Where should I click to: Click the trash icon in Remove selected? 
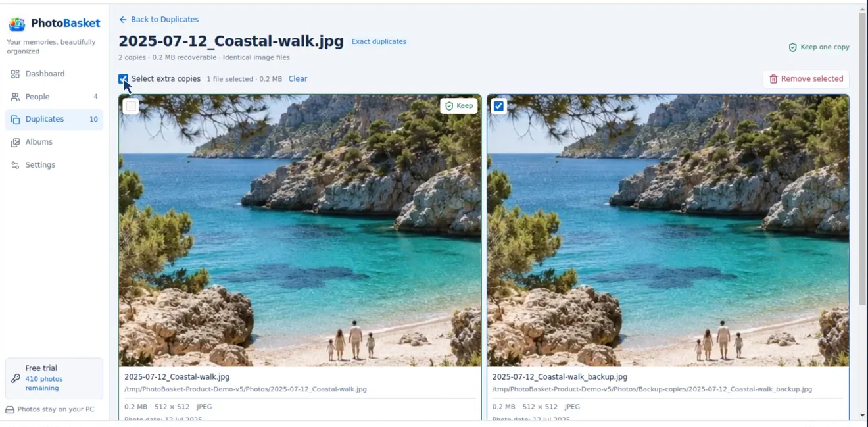773,79
